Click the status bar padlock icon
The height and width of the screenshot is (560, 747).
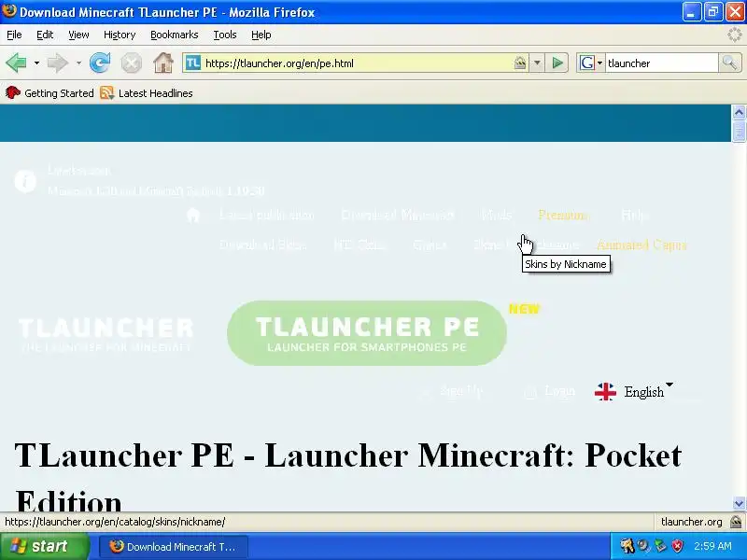(736, 522)
